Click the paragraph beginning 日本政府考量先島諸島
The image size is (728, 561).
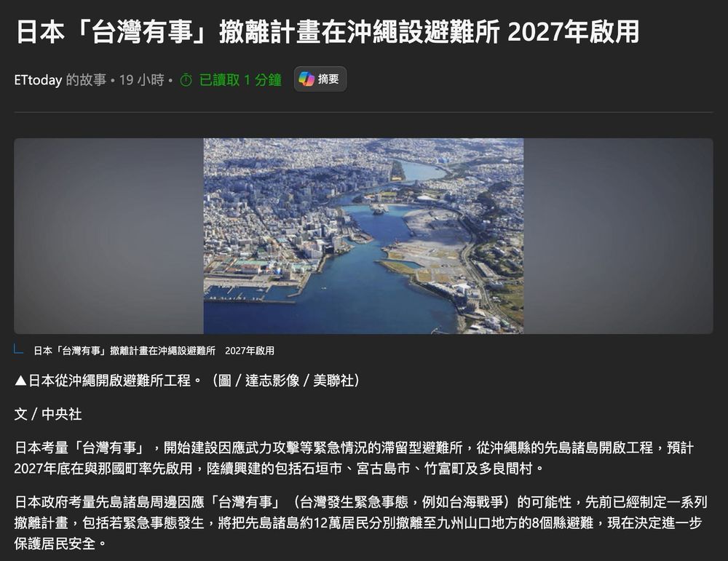(x=360, y=522)
